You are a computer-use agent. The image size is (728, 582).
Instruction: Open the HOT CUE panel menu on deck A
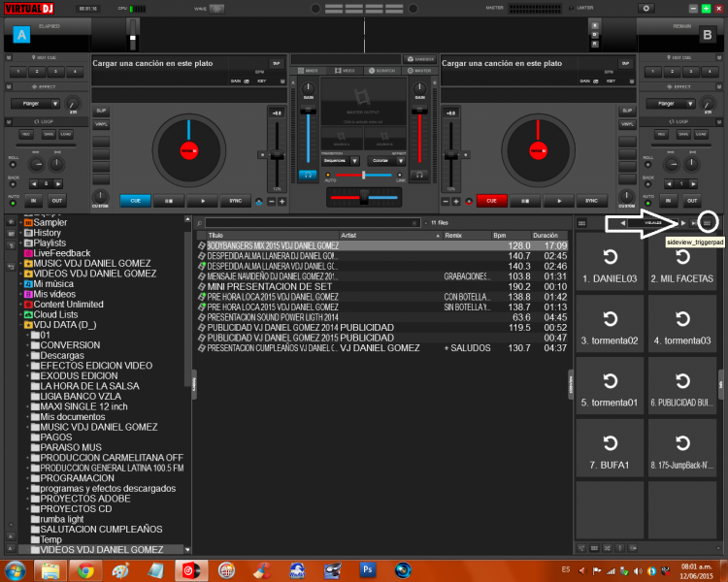[x=9, y=57]
